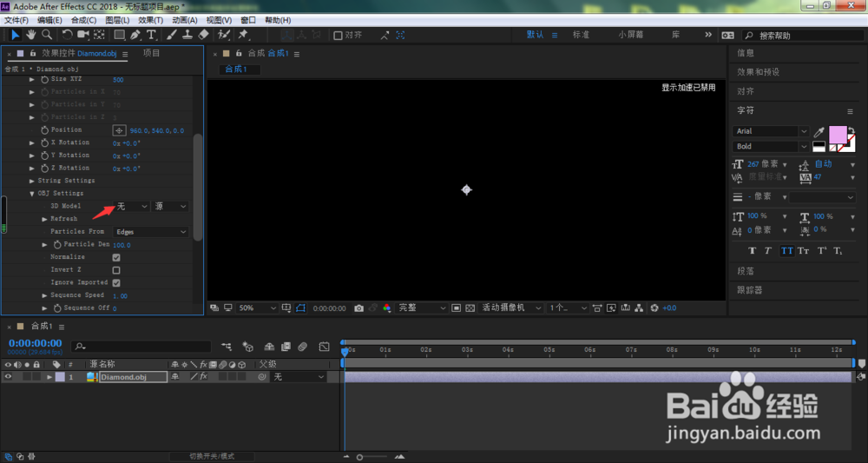
Task: Open the 窗口 menu
Action: [x=248, y=20]
